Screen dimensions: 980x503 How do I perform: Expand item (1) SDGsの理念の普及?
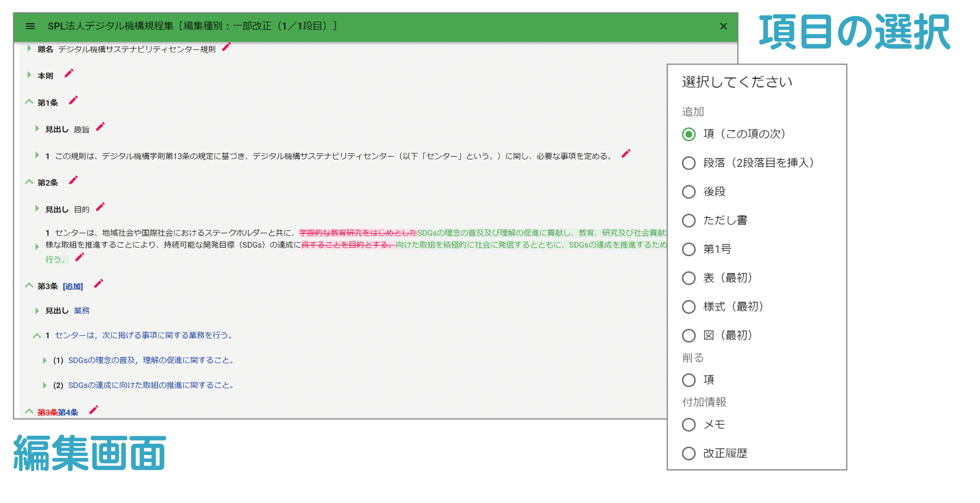45,361
